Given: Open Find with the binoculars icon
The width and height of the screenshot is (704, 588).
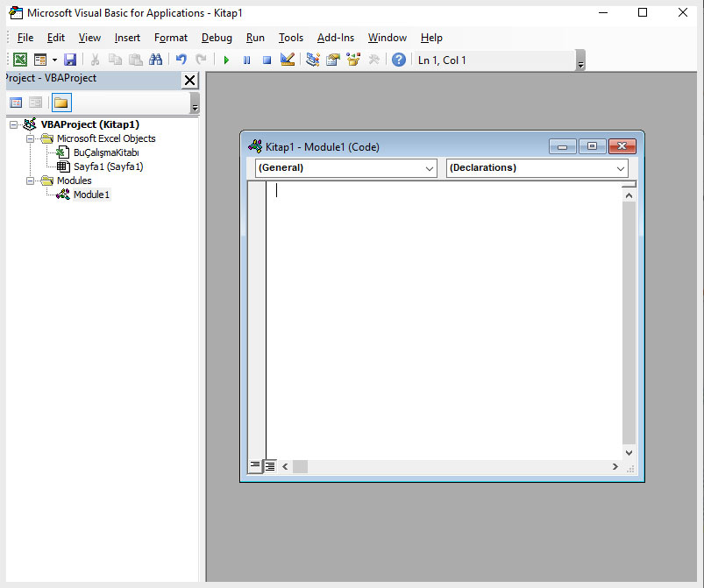Looking at the screenshot, I should click(156, 60).
